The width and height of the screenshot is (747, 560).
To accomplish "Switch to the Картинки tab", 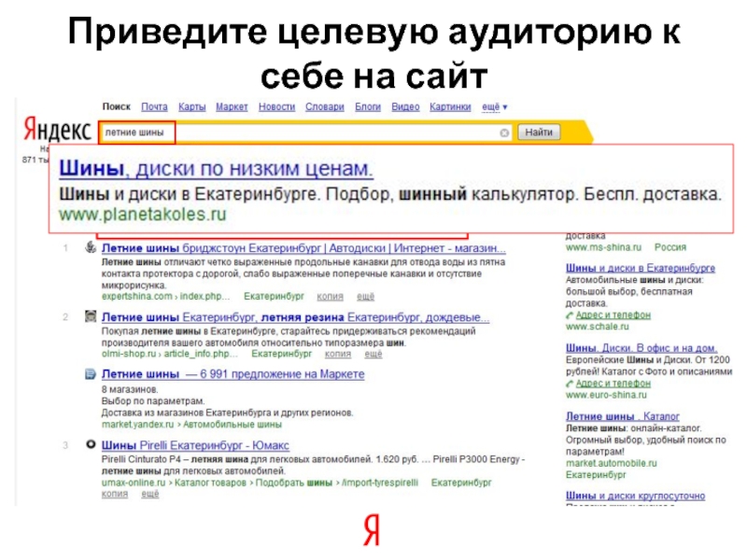I will click(x=450, y=106).
